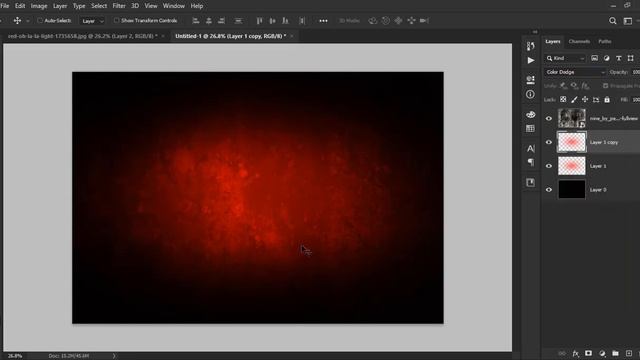This screenshot has height=360, width=640.
Task: Click the Lock position icon
Action: coord(585,99)
